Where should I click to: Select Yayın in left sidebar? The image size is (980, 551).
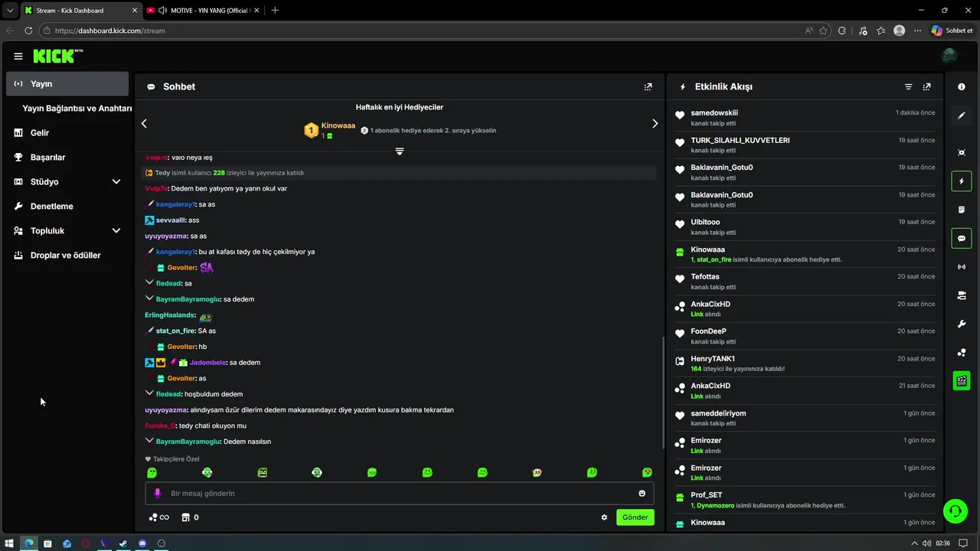pos(67,83)
